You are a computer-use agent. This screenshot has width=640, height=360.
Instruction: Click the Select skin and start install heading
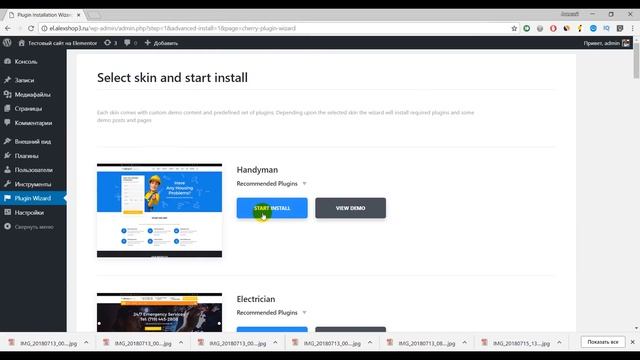point(172,78)
